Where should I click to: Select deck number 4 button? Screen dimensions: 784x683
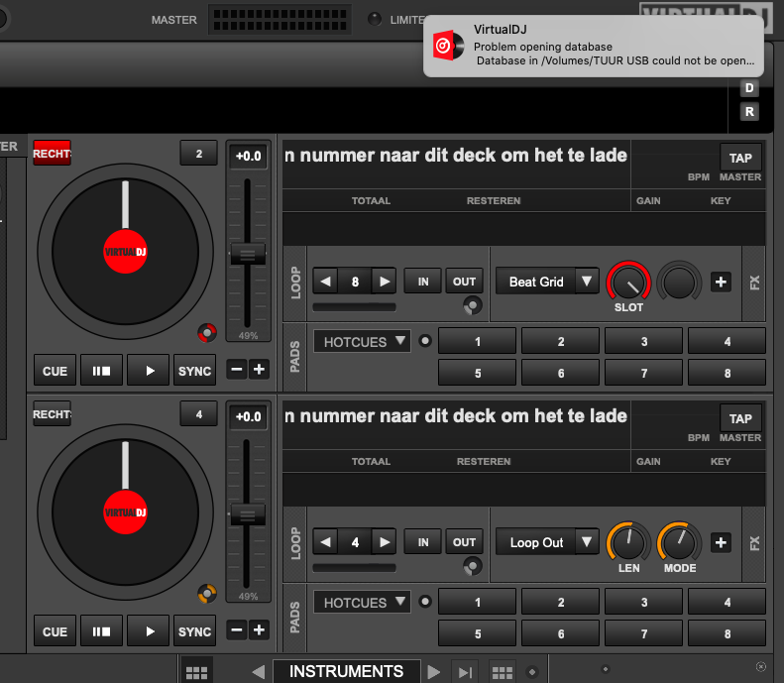pyautogui.click(x=199, y=414)
